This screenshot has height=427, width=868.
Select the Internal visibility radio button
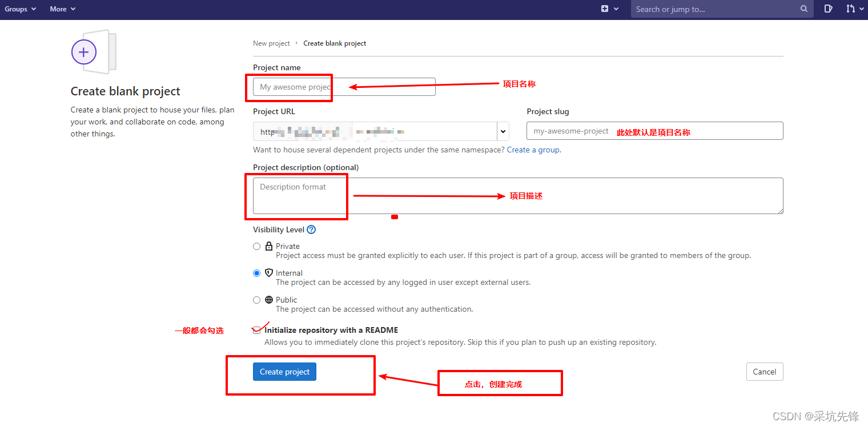[x=256, y=273]
